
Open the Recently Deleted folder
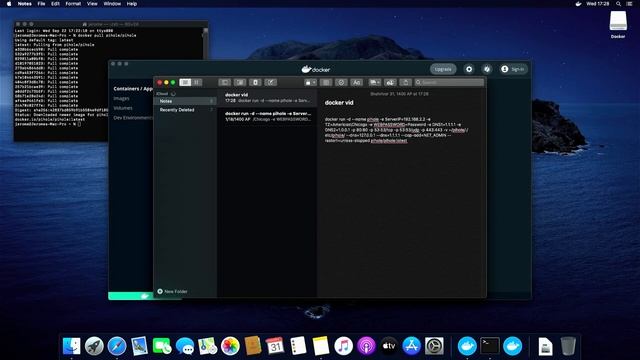tap(185, 110)
